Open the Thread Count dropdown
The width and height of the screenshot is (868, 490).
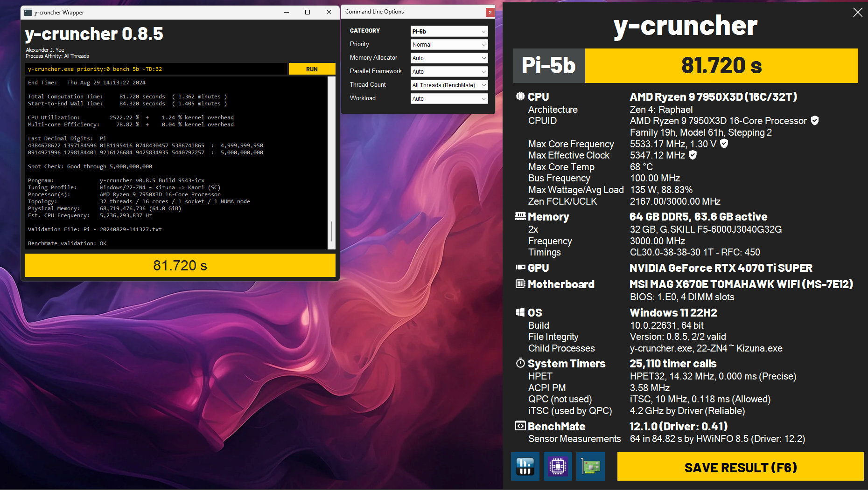pos(449,85)
